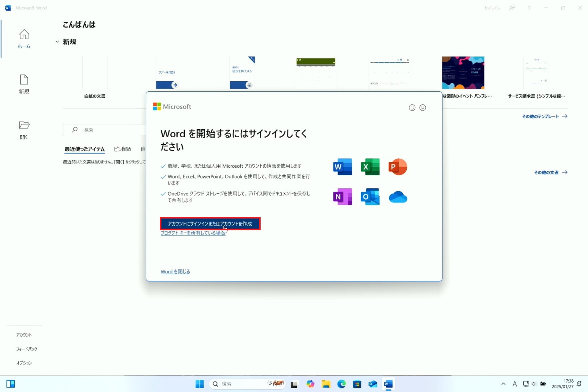Open the 開く folder icon in sidebar

click(x=24, y=130)
